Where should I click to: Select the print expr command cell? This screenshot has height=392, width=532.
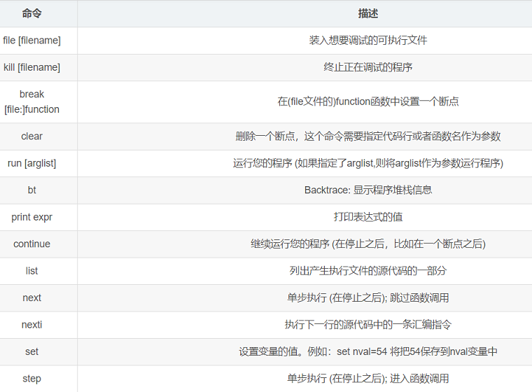[x=32, y=217]
